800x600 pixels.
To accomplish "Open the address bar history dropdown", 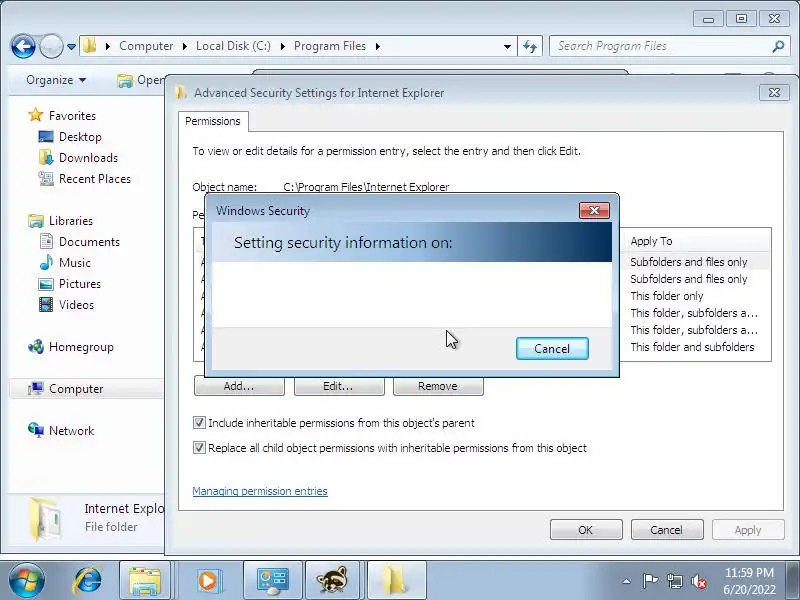I will point(507,46).
